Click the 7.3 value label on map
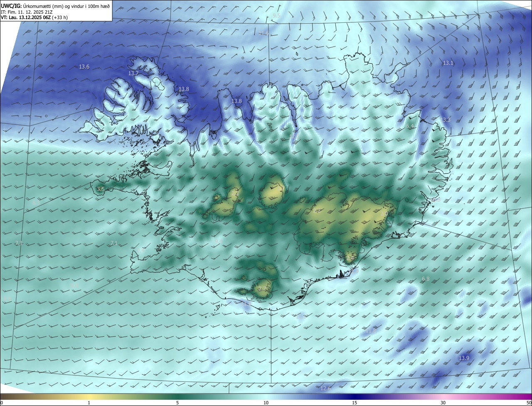Screen dimensions: 532x406 (19, 243)
